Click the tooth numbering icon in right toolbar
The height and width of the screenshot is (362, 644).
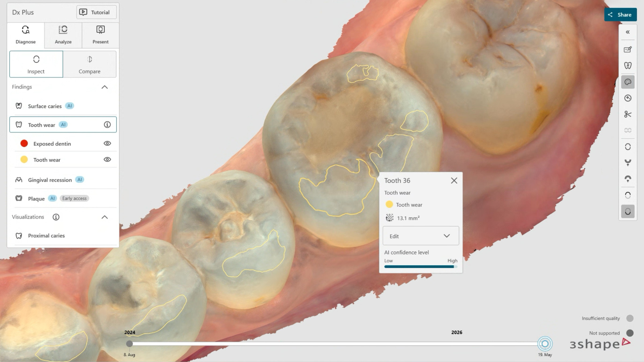pos(628,66)
